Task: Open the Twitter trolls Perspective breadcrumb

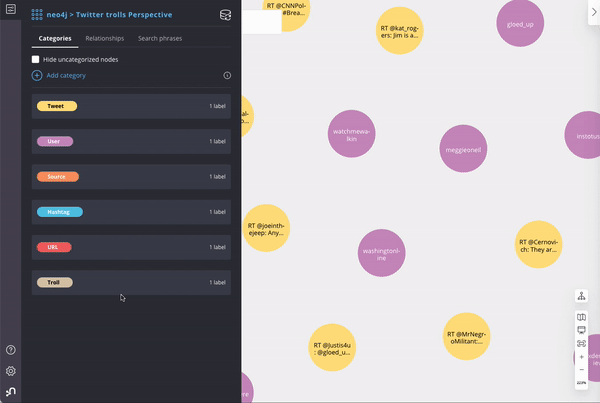Action: 124,15
